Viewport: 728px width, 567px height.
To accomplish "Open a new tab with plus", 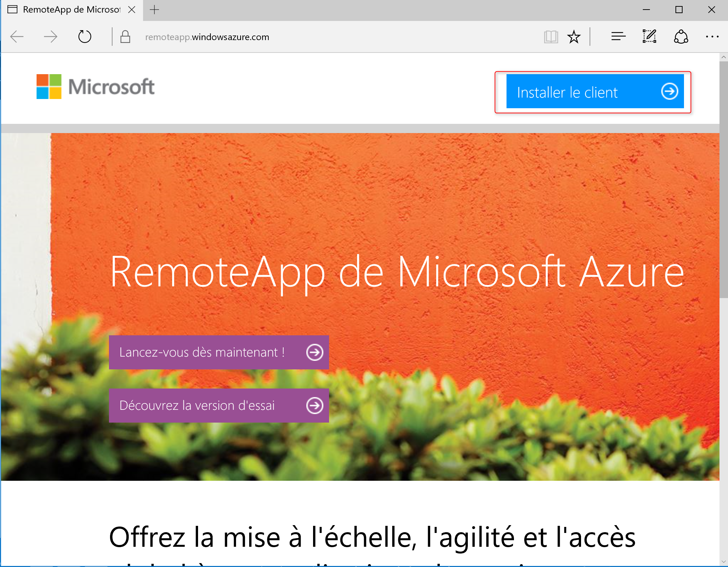I will point(154,10).
